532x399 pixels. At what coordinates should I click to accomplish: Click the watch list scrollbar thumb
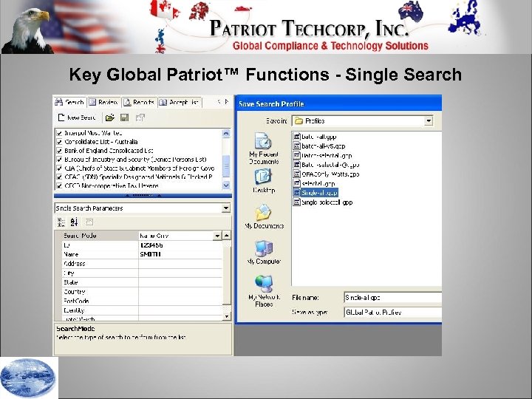pyautogui.click(x=226, y=166)
